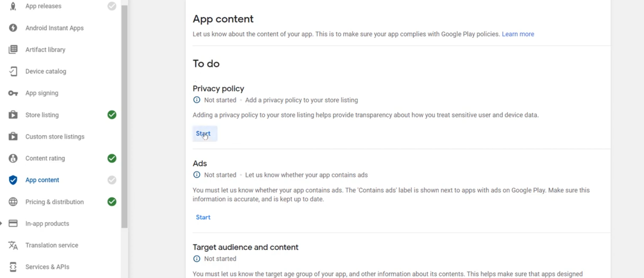Screen dimensions: 644x278
Task: Click the green checkmark beside Store listing
Action: pos(112,115)
